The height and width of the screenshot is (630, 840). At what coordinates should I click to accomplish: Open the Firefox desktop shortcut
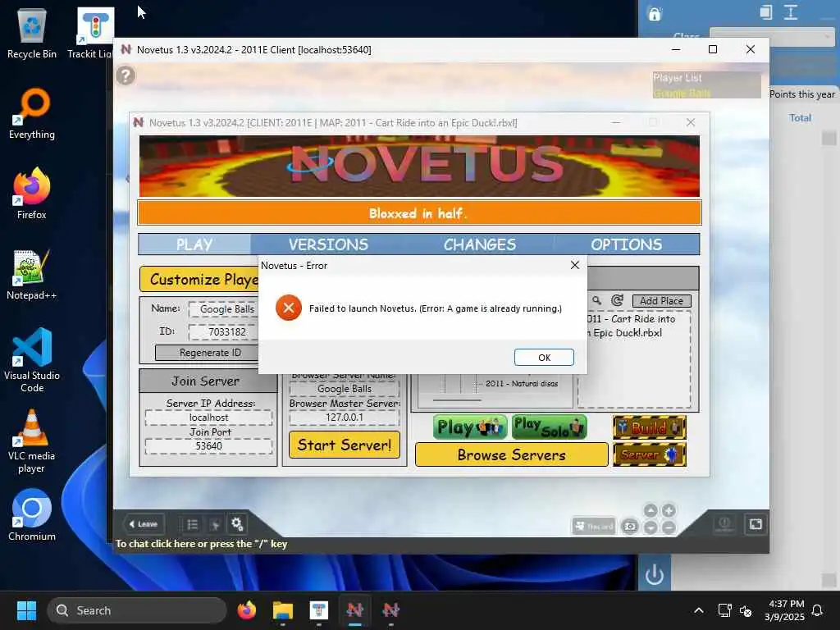click(x=32, y=194)
